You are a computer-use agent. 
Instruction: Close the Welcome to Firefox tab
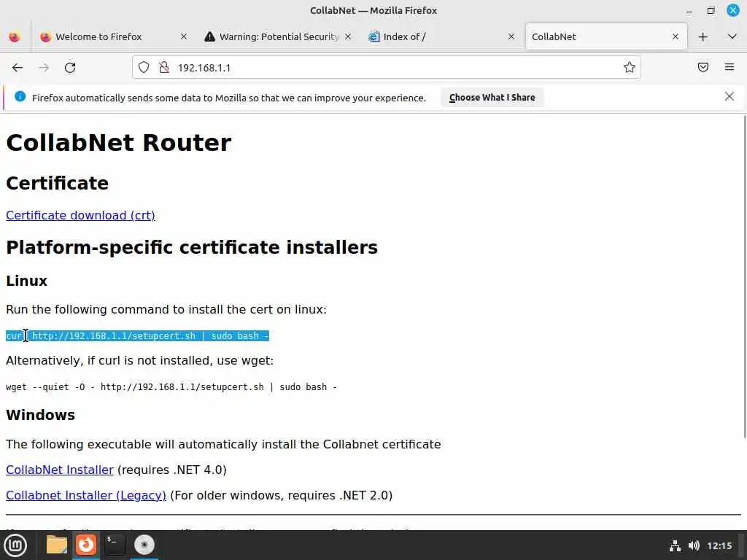coord(184,36)
